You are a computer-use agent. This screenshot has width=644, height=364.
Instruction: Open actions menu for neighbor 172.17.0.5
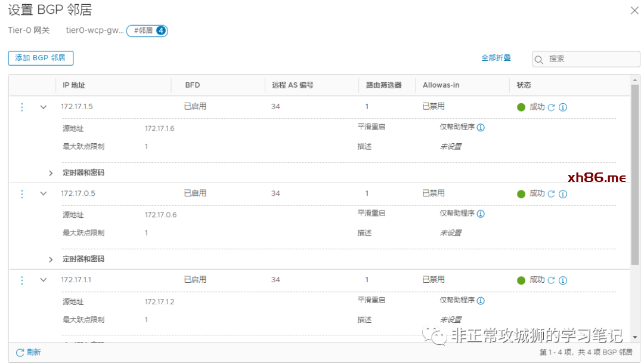coord(22,194)
